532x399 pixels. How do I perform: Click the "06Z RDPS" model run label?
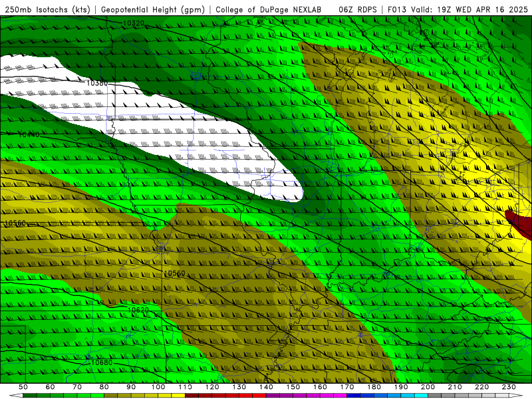[358, 10]
